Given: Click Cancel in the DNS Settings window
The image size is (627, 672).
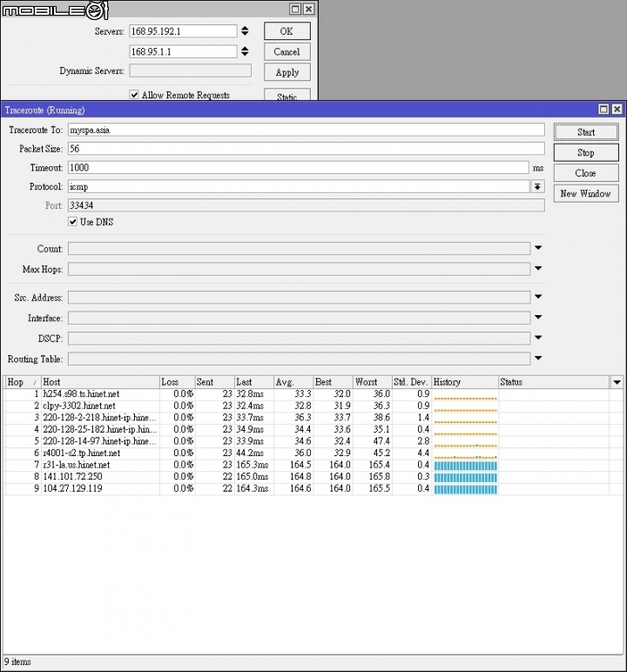Looking at the screenshot, I should 287,52.
